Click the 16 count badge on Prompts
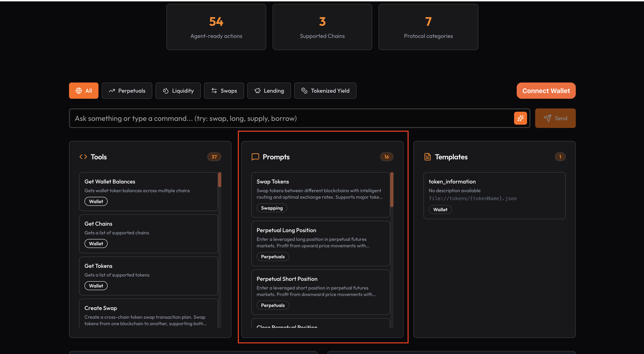Image resolution: width=644 pixels, height=354 pixels. [x=387, y=157]
